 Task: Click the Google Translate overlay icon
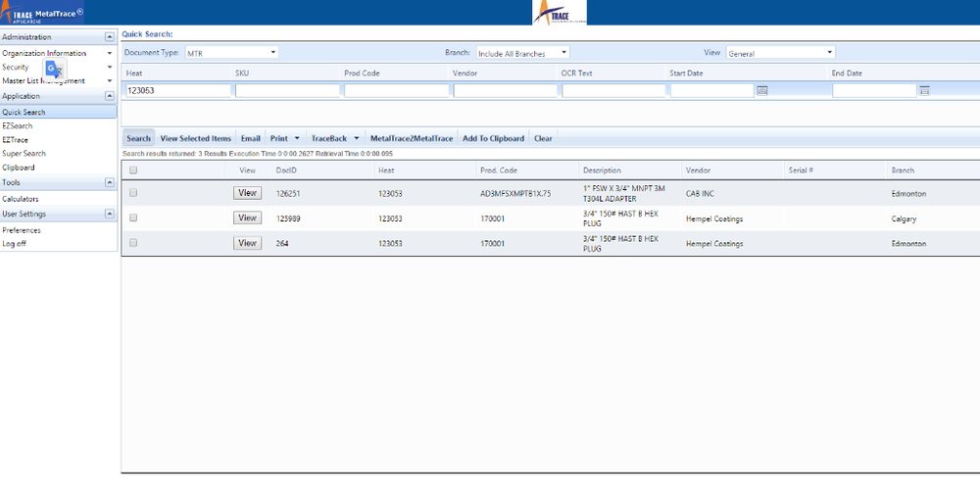[x=55, y=69]
